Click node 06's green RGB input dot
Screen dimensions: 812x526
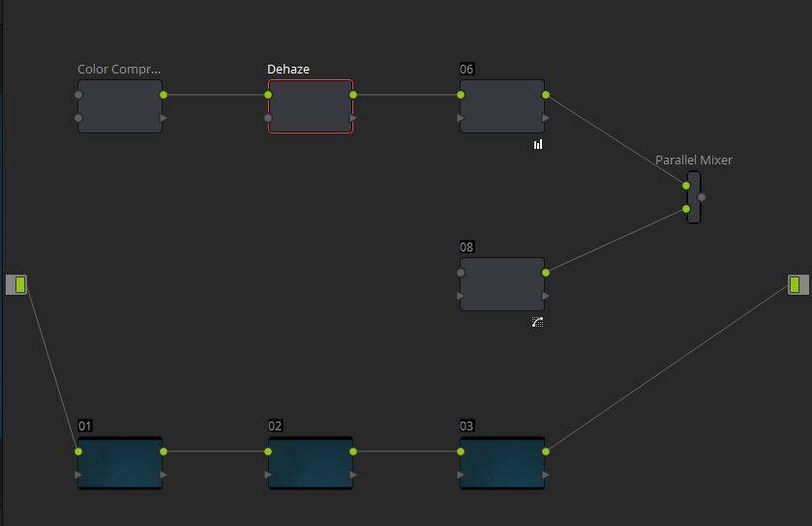[x=461, y=95]
